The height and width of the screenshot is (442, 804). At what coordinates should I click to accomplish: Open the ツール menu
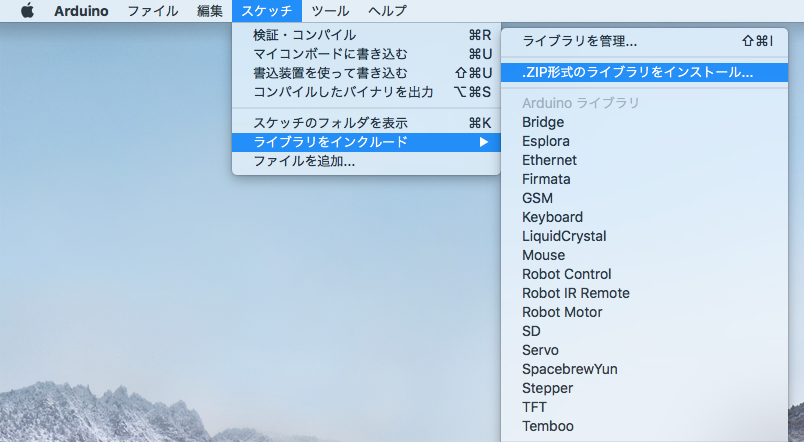click(330, 11)
